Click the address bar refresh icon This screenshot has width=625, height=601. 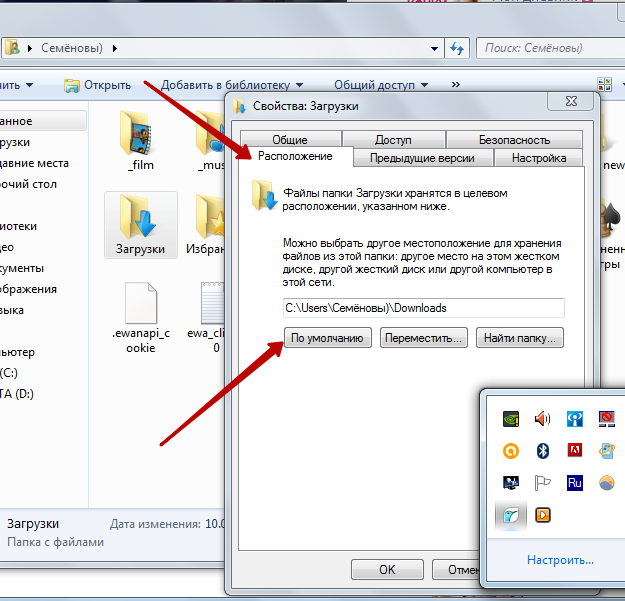point(457,48)
